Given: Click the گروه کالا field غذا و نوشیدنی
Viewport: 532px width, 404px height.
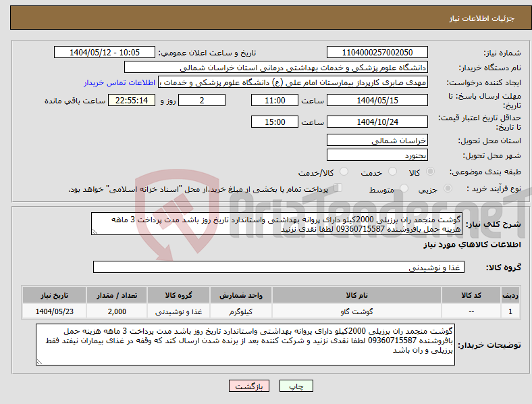Looking at the screenshot, I should [x=279, y=267].
